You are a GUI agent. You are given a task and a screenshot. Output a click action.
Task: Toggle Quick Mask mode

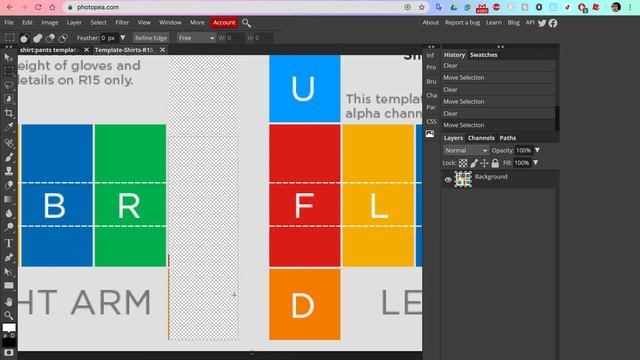(x=9, y=352)
